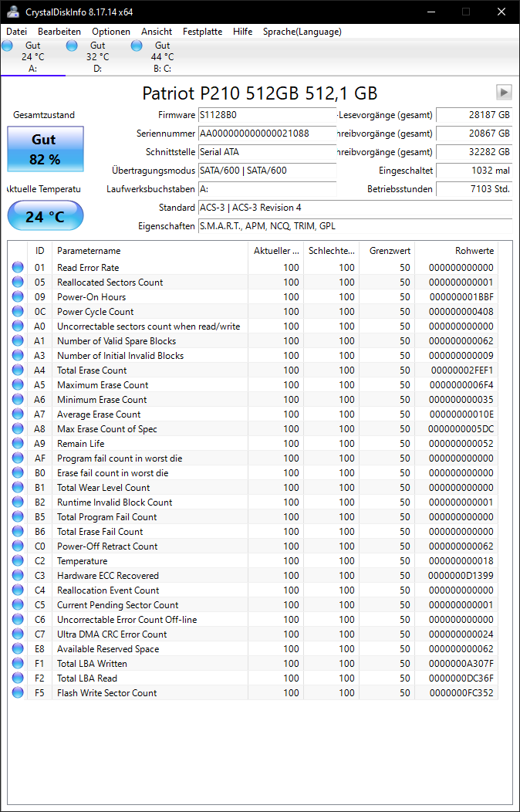Open the Festplatte menu
This screenshot has height=812, width=520.
click(202, 32)
